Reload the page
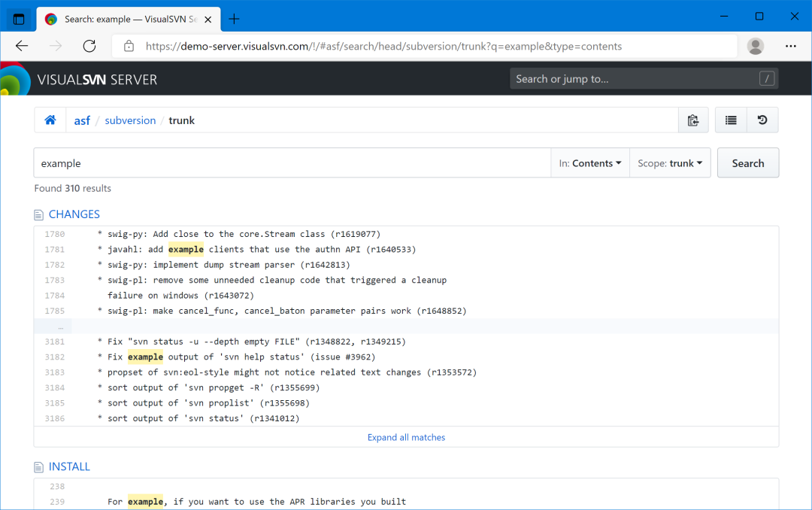This screenshot has width=812, height=510. tap(89, 46)
